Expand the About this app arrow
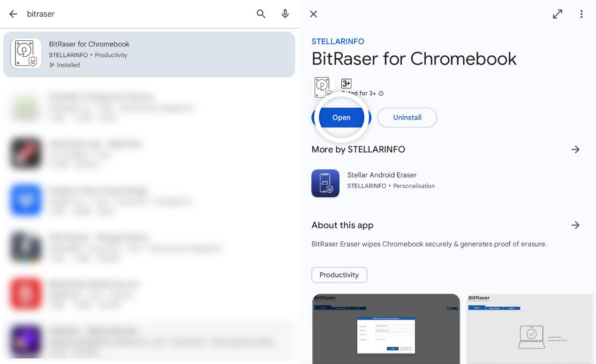 click(576, 225)
